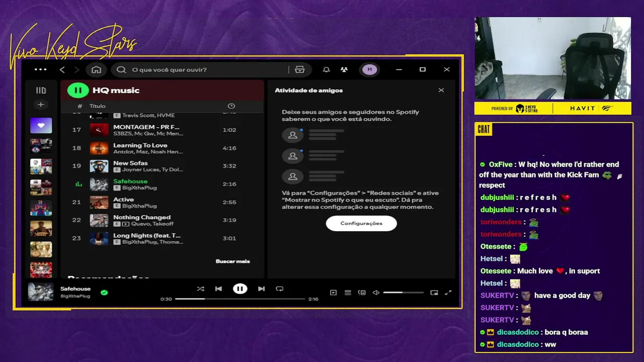Select track Long Nights (feat. T...
Viewport: 644px width, 362px height.
pos(162,238)
